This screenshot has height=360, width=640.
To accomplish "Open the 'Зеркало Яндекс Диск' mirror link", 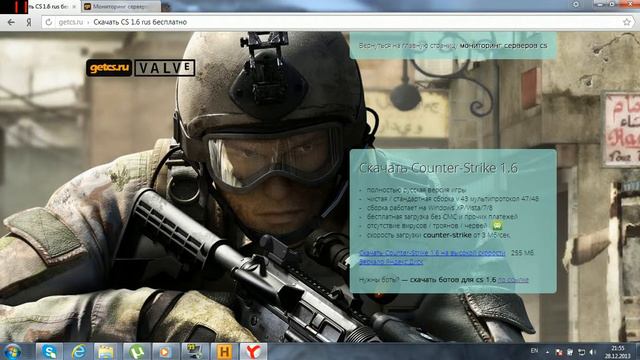I will coord(391,262).
